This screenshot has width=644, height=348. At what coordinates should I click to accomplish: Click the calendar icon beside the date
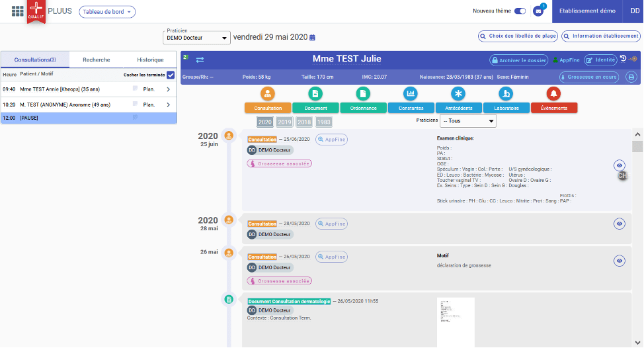click(x=313, y=37)
